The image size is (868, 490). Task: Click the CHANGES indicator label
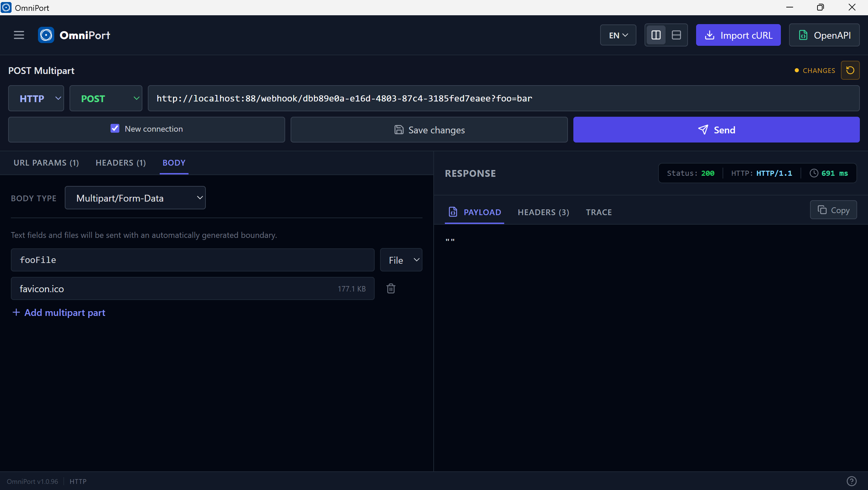tap(819, 71)
